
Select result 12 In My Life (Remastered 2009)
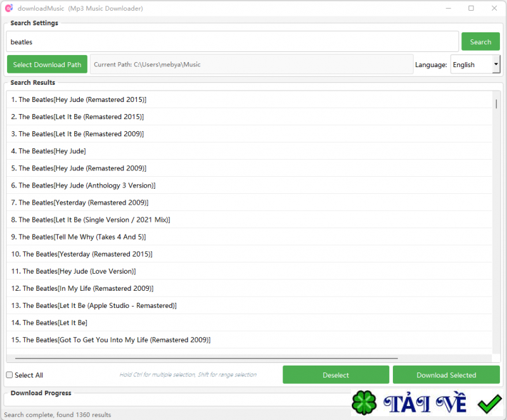249,288
